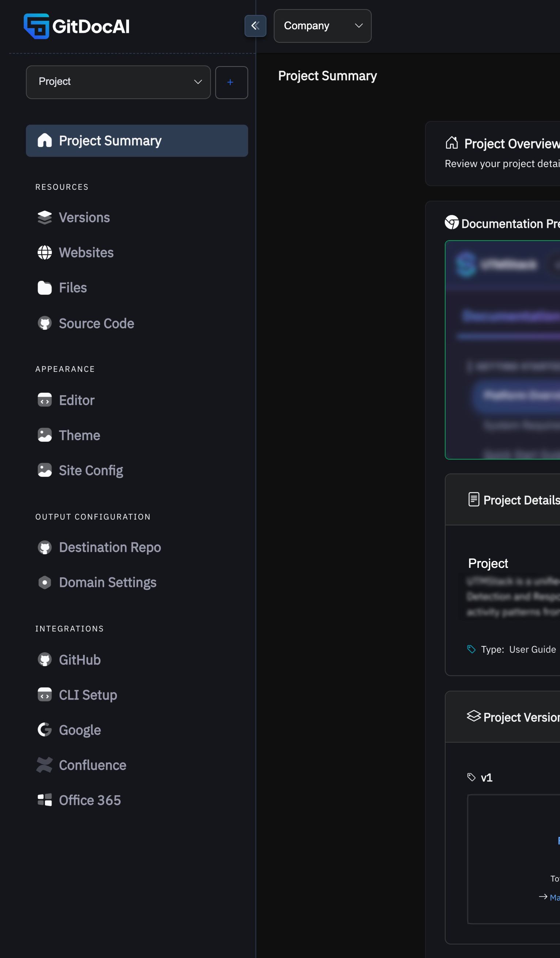Click the Google integration icon

click(45, 729)
